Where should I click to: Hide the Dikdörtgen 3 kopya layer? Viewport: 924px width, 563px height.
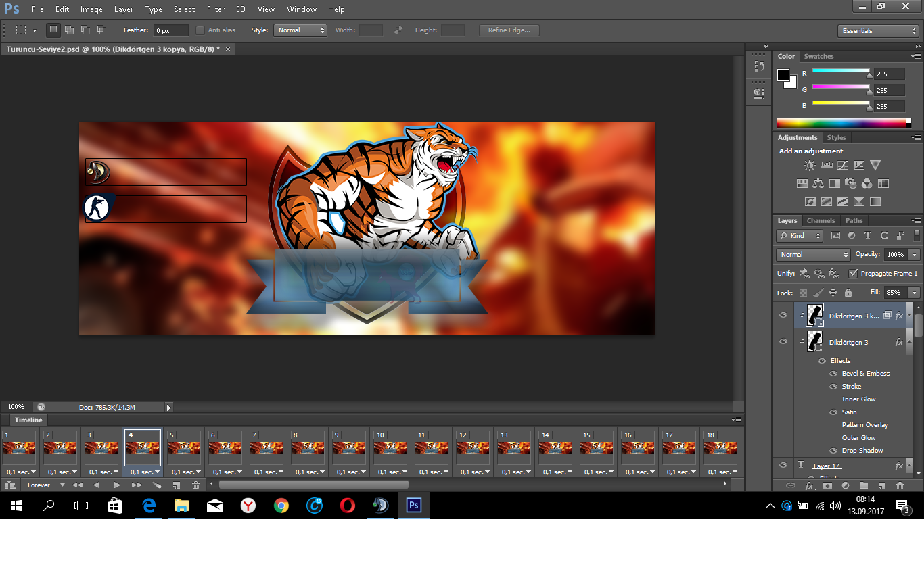783,316
